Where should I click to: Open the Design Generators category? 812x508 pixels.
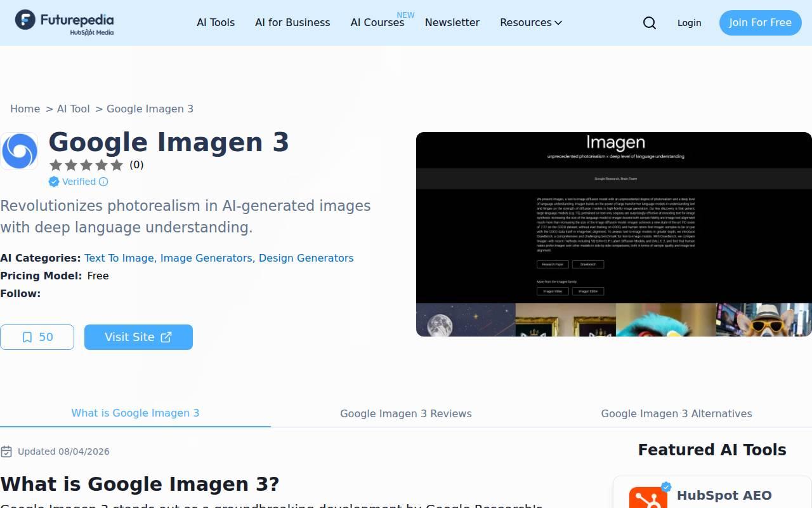306,258
